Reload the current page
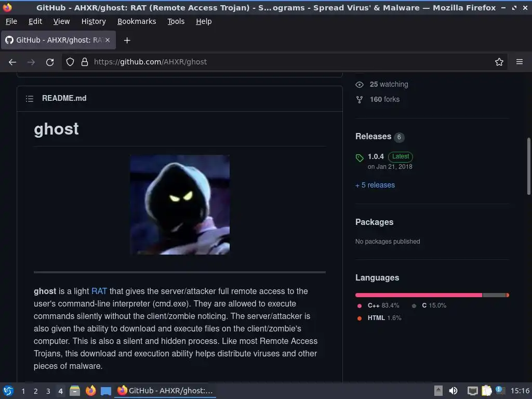 (50, 62)
